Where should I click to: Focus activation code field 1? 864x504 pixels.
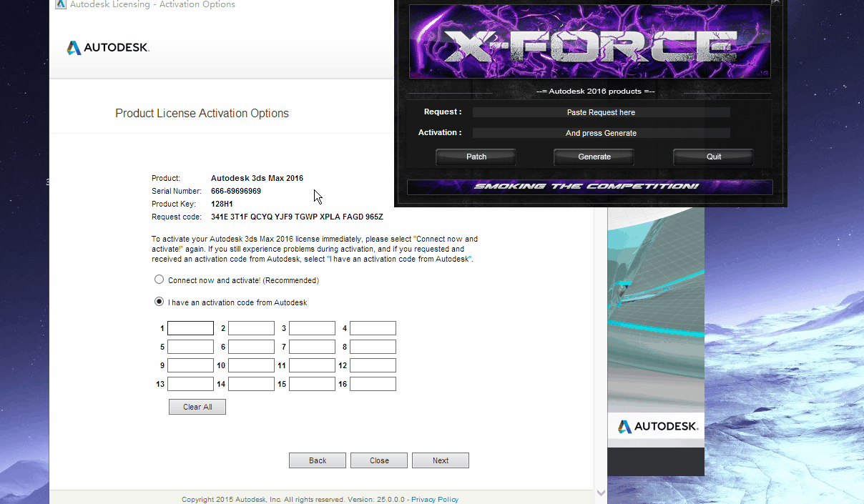tap(190, 328)
